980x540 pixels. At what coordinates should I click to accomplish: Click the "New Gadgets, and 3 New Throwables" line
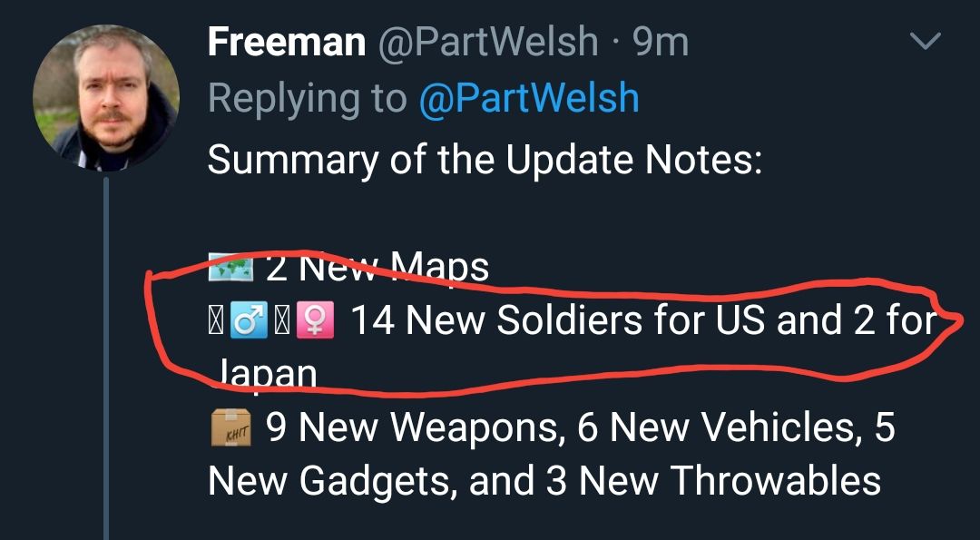[544, 481]
